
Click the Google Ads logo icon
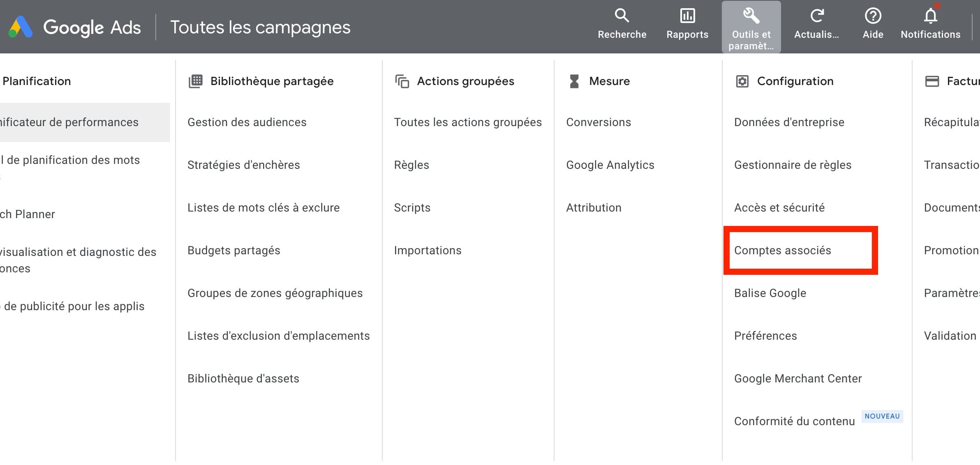[21, 27]
